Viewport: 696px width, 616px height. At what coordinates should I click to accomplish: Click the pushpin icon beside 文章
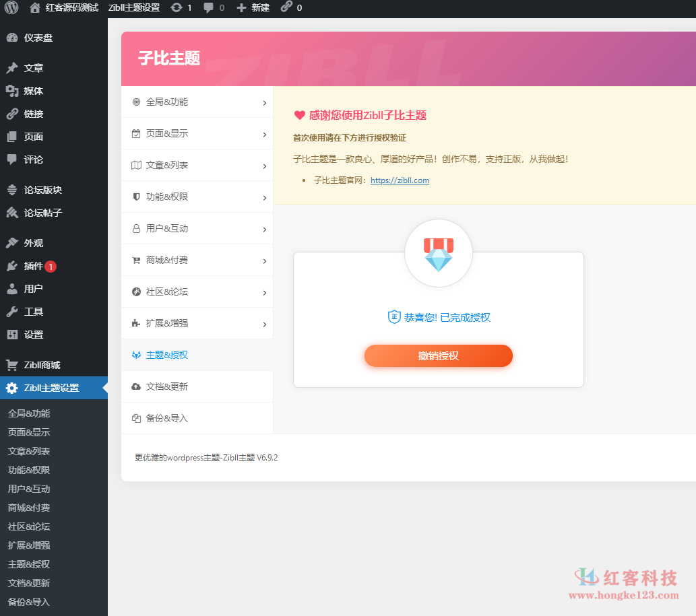click(12, 68)
